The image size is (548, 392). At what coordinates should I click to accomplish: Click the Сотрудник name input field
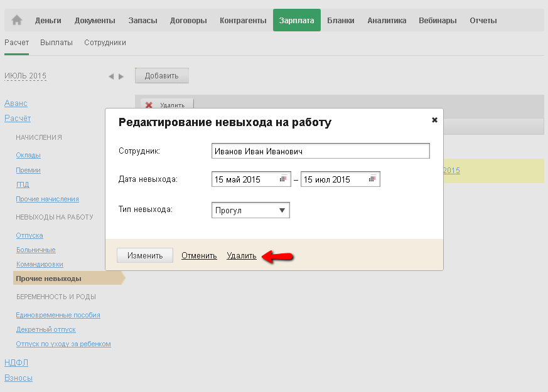321,151
